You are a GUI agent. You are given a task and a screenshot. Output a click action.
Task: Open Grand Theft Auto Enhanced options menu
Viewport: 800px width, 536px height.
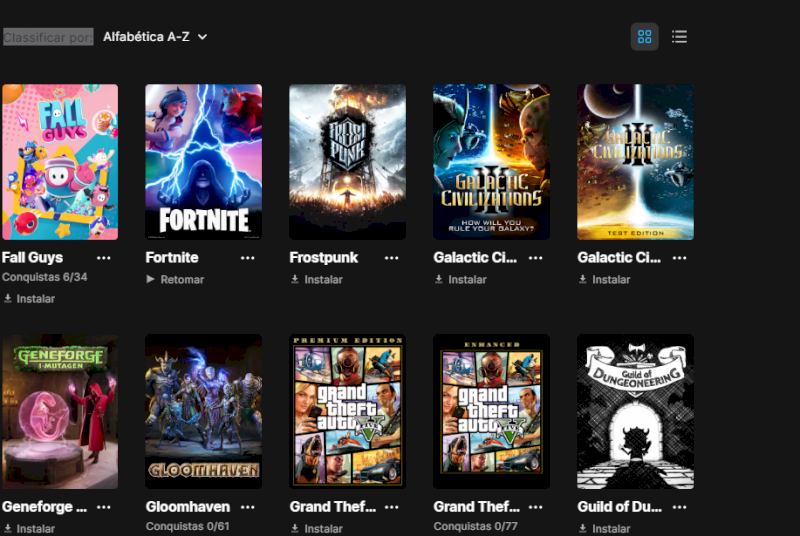coord(535,507)
